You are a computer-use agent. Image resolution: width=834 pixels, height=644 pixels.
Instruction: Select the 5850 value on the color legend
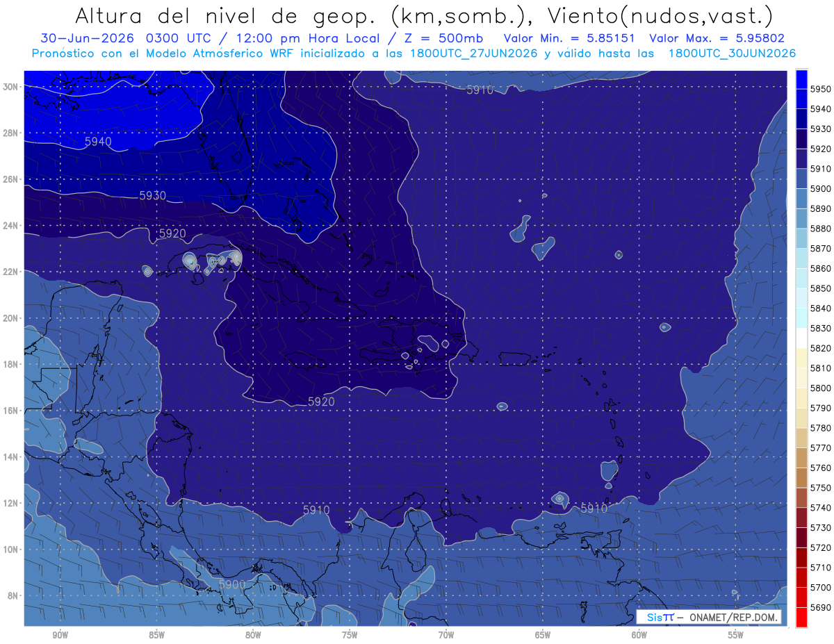(820, 288)
